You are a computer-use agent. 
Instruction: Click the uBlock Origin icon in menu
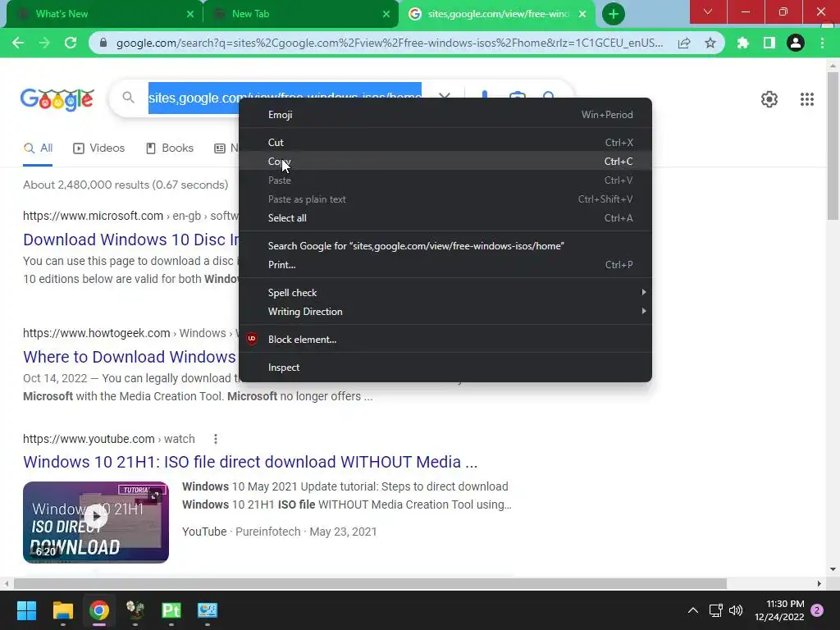tap(252, 339)
